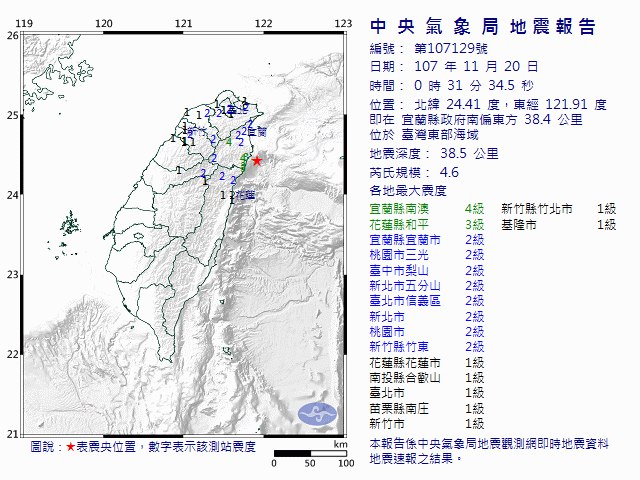Click the kilometer scale bar below the map
The height and width of the screenshot is (480, 640).
[x=310, y=453]
